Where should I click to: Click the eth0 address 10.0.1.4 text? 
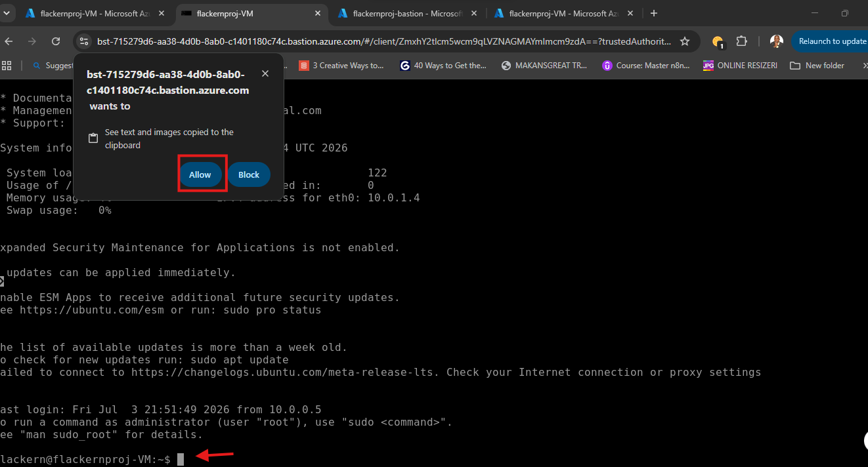pos(394,197)
